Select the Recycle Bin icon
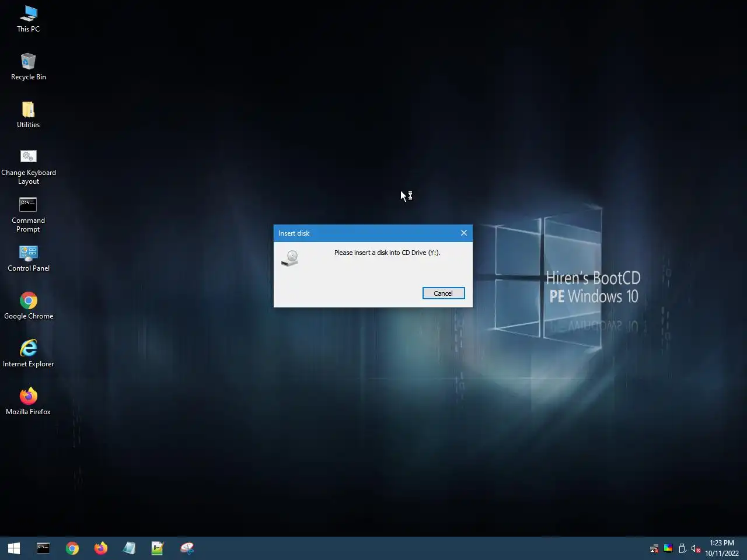This screenshot has height=560, width=747. click(28, 66)
